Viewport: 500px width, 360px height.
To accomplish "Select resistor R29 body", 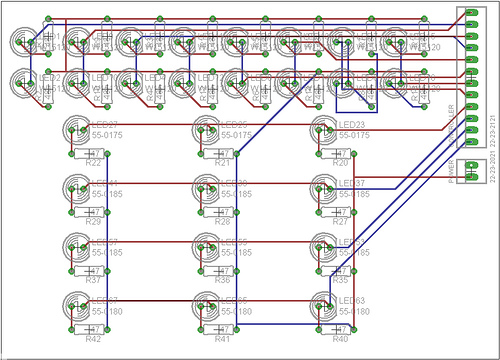I will [89, 212].
